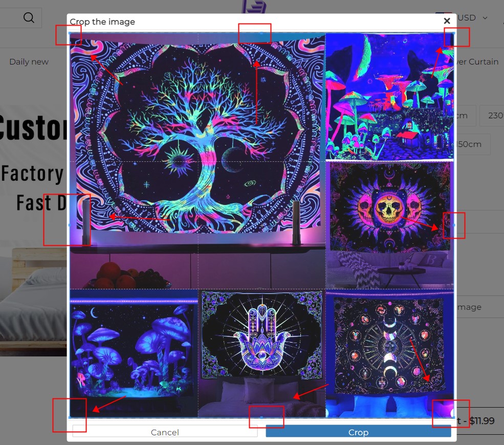Click the top-center crop edge handle

click(261, 33)
